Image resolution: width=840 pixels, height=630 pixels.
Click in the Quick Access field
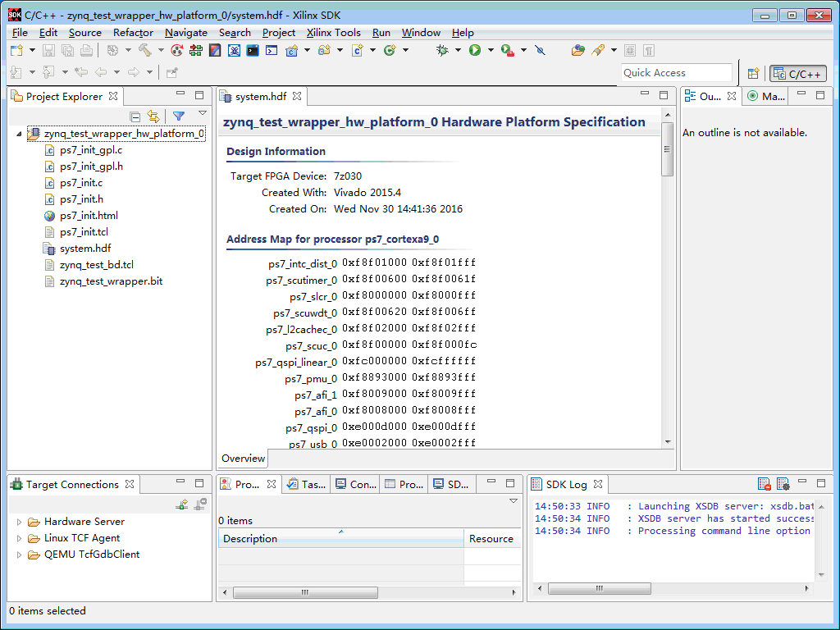(677, 73)
